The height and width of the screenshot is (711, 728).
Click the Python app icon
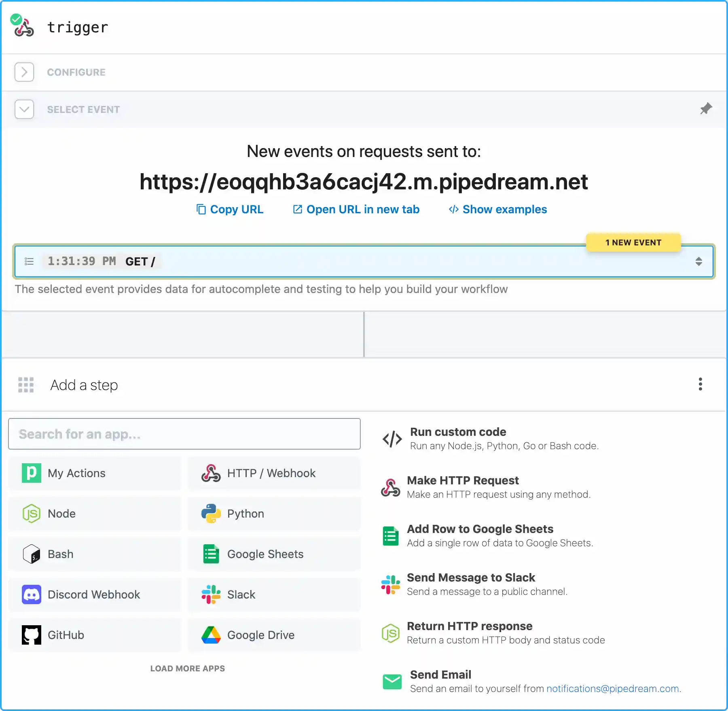coord(211,514)
